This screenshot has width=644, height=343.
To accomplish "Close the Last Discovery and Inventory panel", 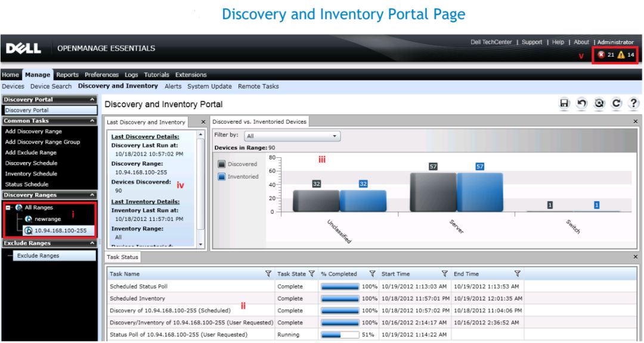I will [203, 122].
